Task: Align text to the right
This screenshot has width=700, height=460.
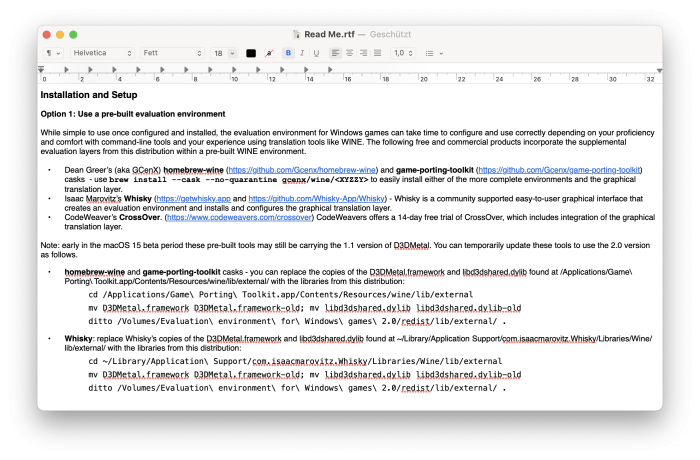Action: pos(363,53)
